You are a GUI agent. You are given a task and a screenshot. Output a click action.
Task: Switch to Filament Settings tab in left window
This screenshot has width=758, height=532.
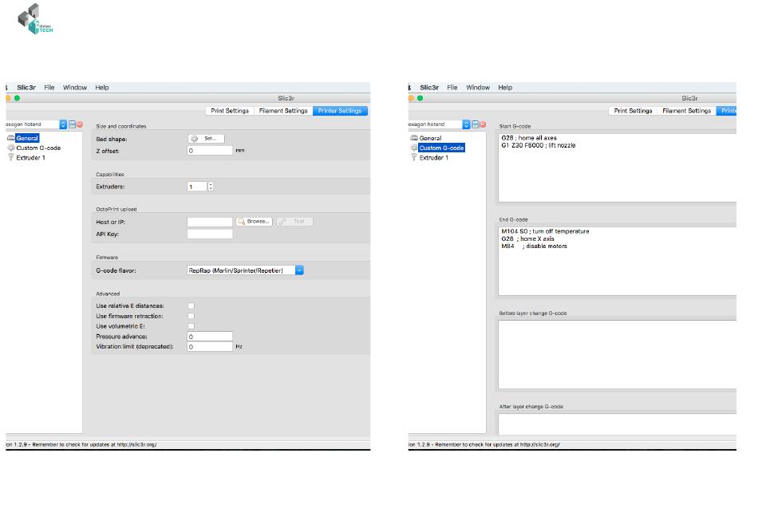click(283, 111)
